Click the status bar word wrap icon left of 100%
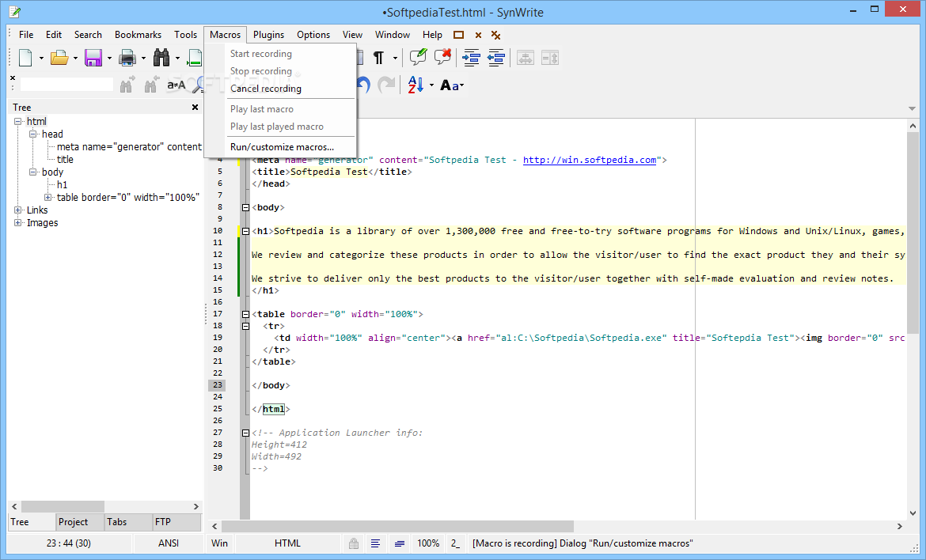926x560 pixels. click(400, 543)
